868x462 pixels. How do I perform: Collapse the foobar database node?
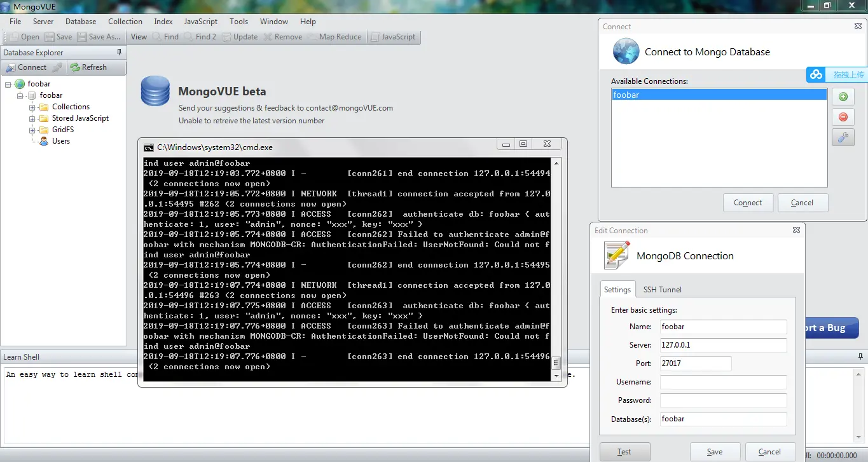20,95
